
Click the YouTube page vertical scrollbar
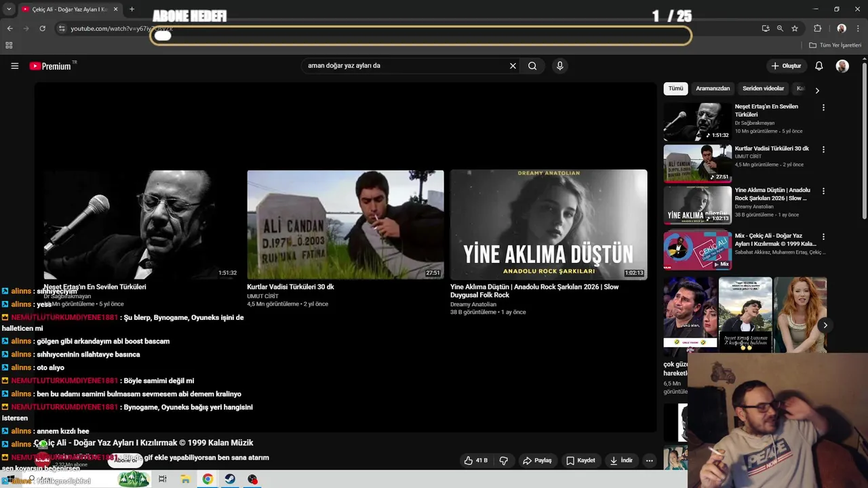[864, 140]
